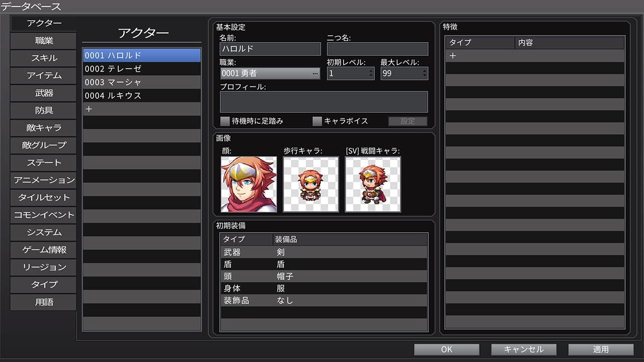Confirm changes with the OK button

tap(447, 349)
